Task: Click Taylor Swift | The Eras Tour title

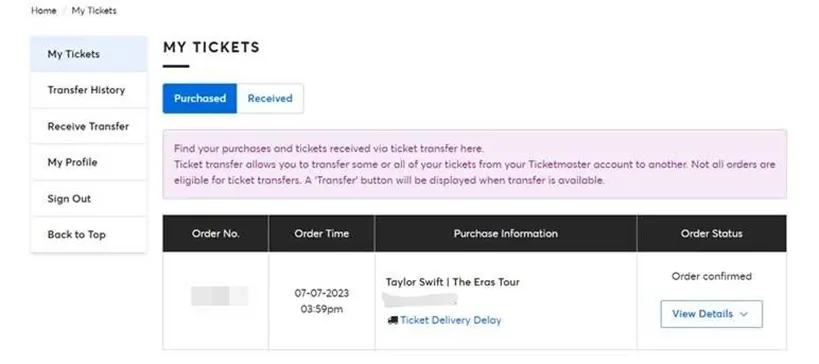Action: [x=452, y=282]
